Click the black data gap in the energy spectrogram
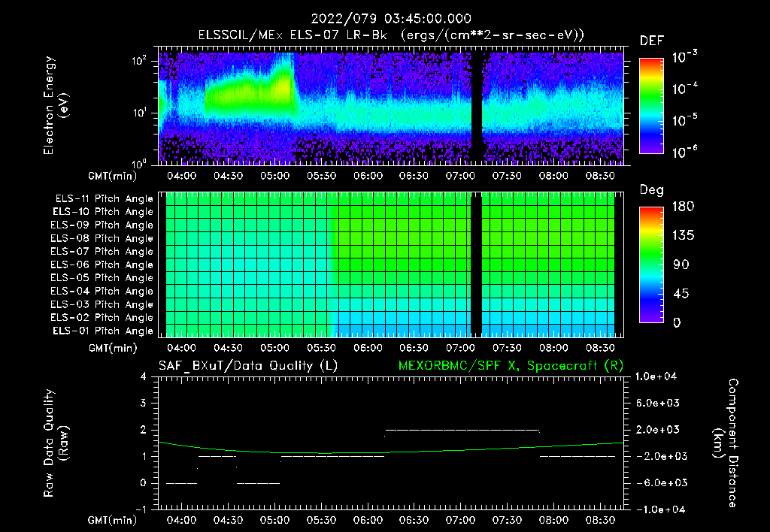 click(x=476, y=108)
